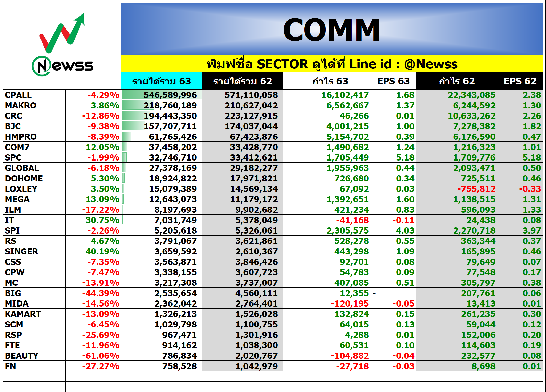The height and width of the screenshot is (392, 546).
Task: Click IT loss cell -41,168
Action: 330,220
